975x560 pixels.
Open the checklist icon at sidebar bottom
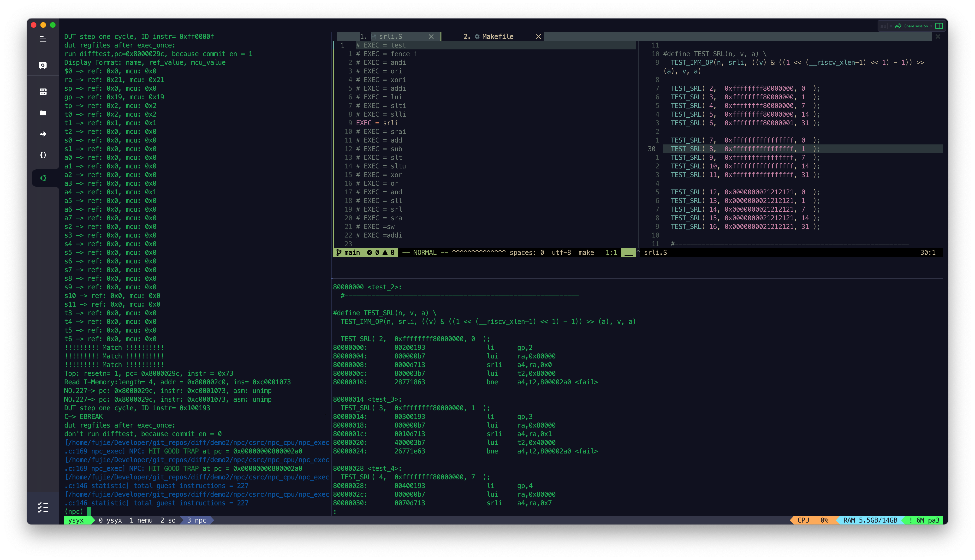pyautogui.click(x=43, y=507)
